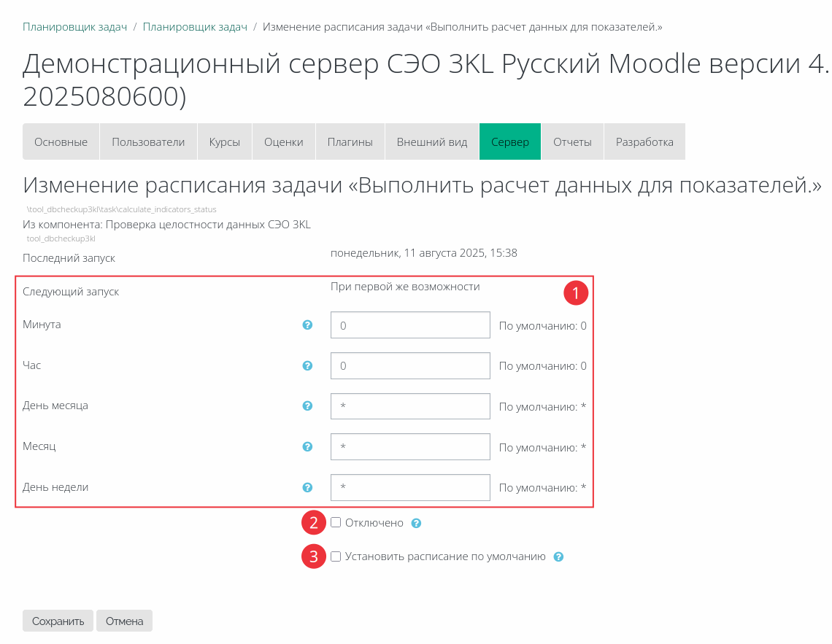Click the 'Последний запуск' label

[x=69, y=258]
